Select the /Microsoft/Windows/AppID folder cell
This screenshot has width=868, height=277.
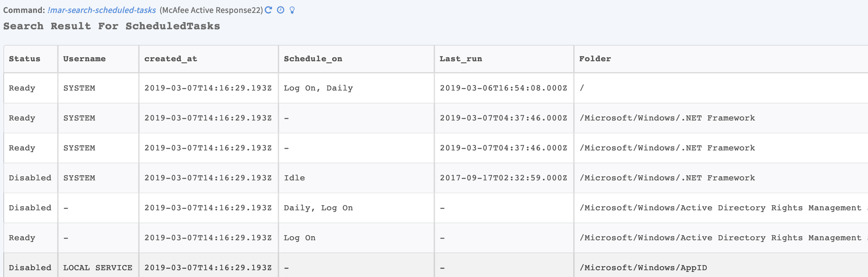(x=643, y=268)
